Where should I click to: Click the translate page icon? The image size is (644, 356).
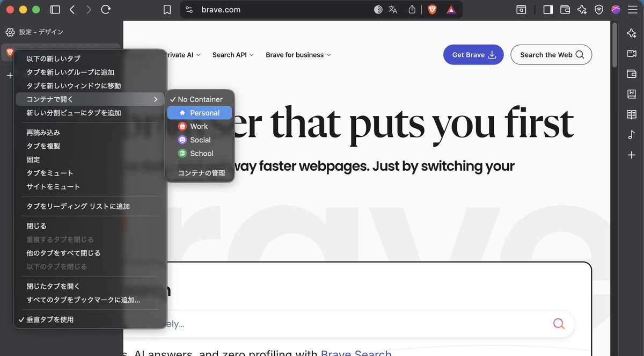393,10
